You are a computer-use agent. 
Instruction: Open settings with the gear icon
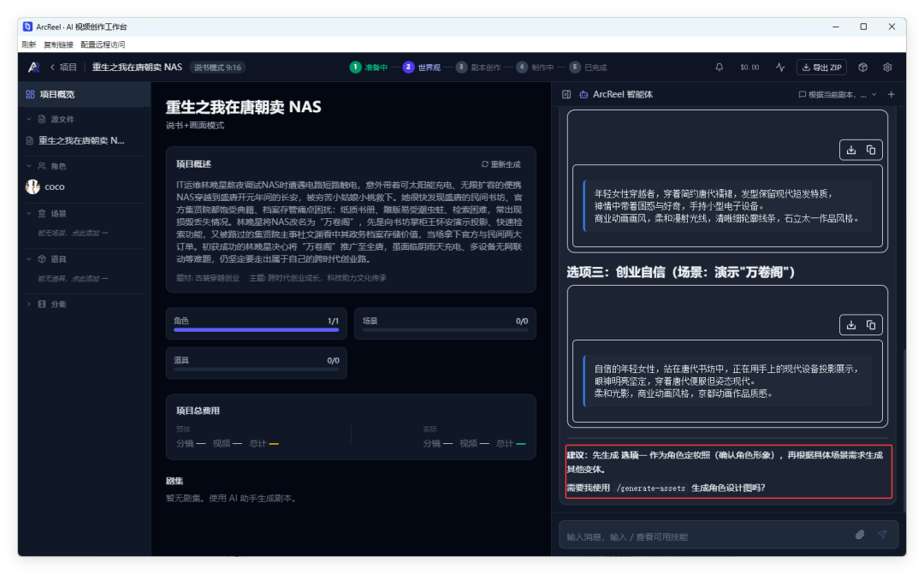click(887, 68)
